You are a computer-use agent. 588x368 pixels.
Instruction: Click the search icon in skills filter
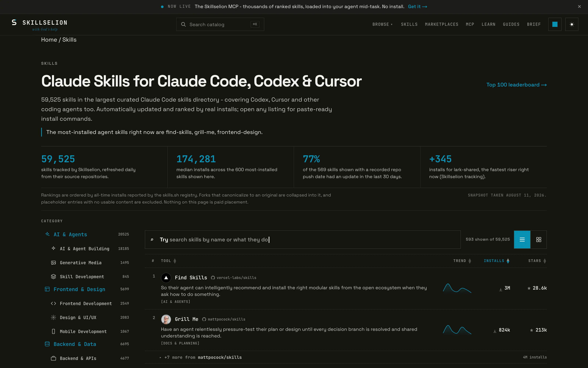tap(152, 240)
